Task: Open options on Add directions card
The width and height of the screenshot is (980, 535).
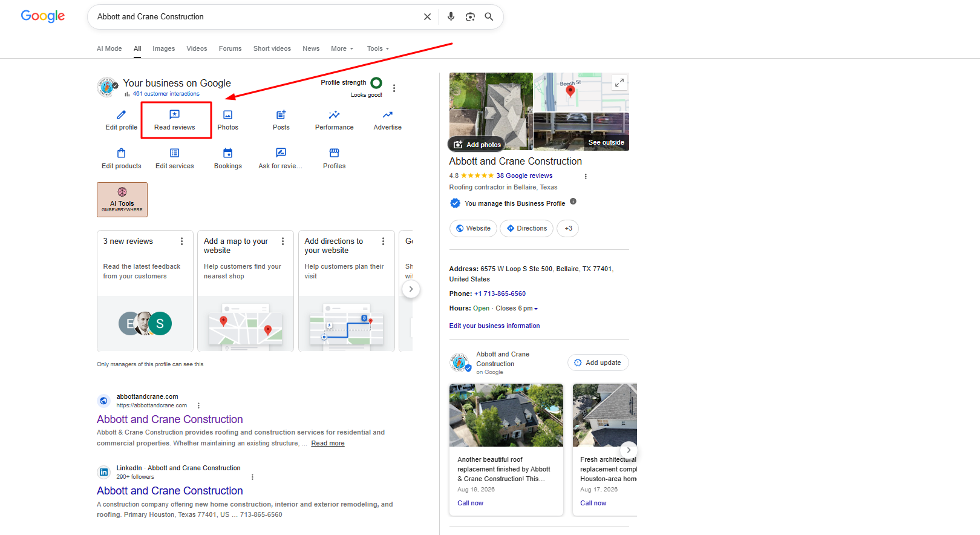Action: pos(383,241)
